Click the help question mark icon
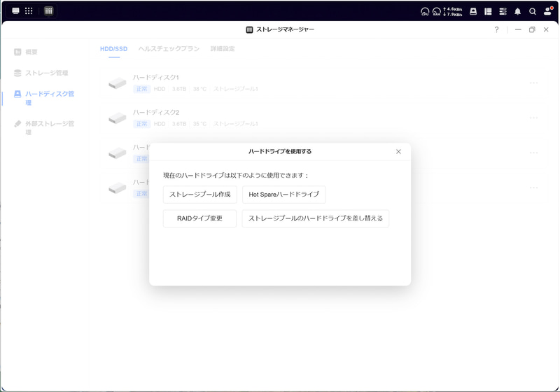560x392 pixels. 496,29
